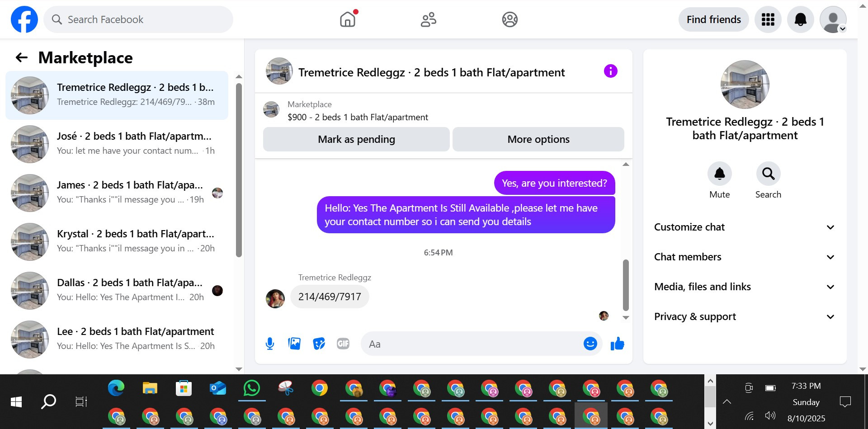Open the sticker picker icon
The height and width of the screenshot is (429, 868).
tap(319, 344)
